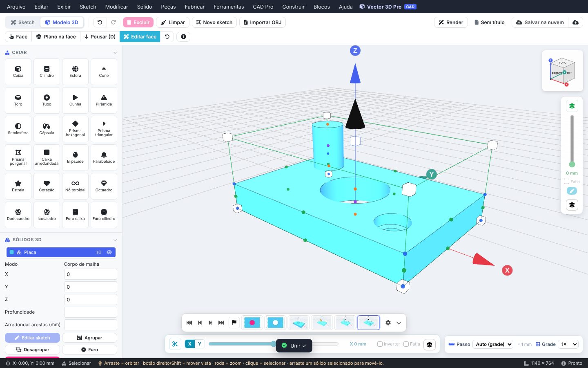This screenshot has height=368, width=588.
Task: Create a Pirâmide solid
Action: click(x=104, y=100)
